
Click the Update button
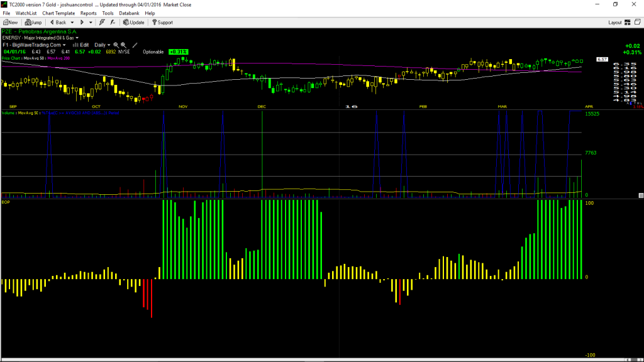tap(133, 23)
